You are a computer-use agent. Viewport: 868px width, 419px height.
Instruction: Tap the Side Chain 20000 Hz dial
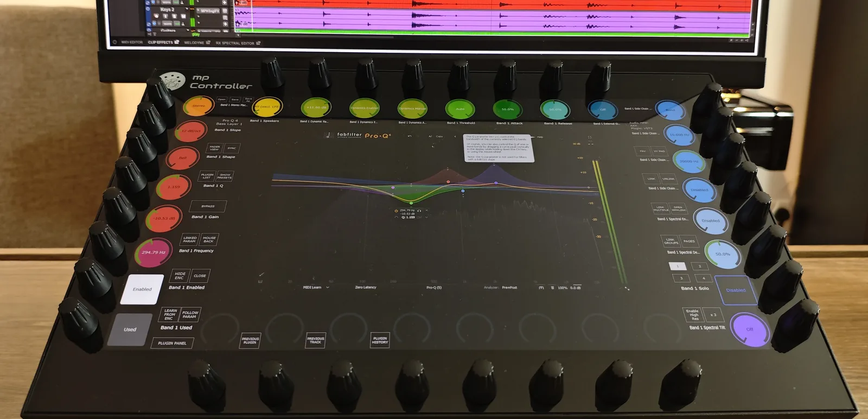pos(689,162)
